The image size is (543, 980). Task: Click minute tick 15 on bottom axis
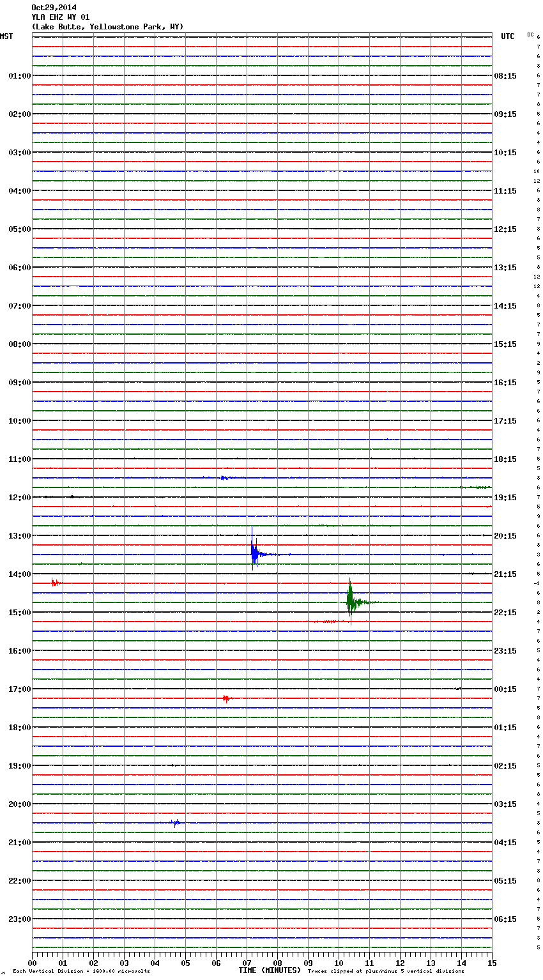tap(492, 963)
